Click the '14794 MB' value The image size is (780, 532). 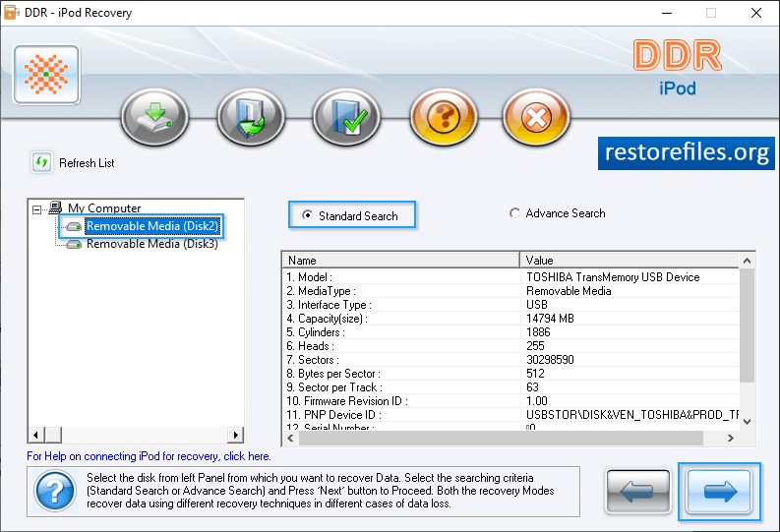[550, 319]
